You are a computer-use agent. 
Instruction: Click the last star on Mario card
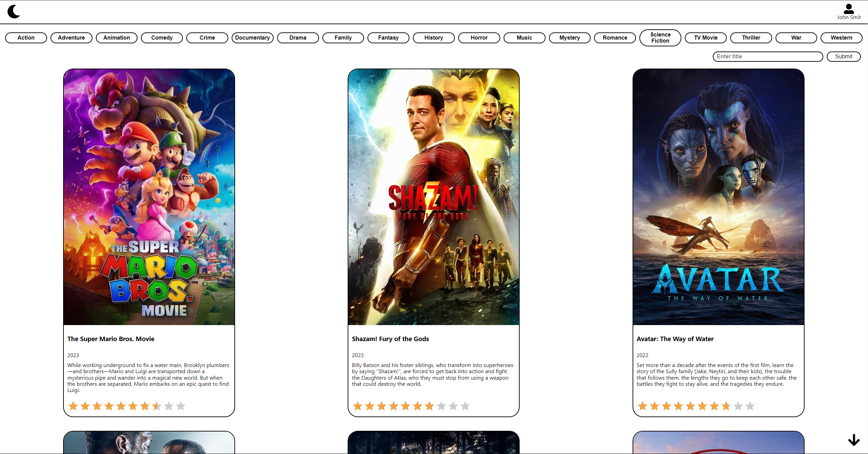pos(180,406)
